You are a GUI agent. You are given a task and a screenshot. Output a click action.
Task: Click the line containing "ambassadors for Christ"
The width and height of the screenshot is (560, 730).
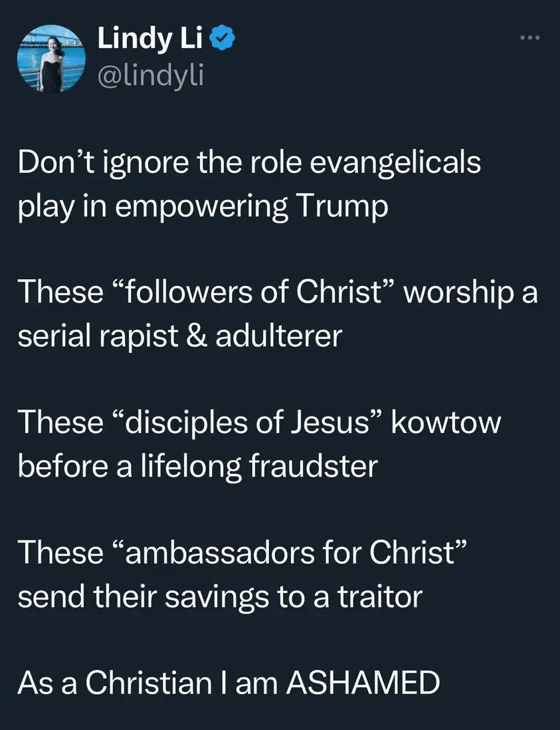tap(244, 552)
